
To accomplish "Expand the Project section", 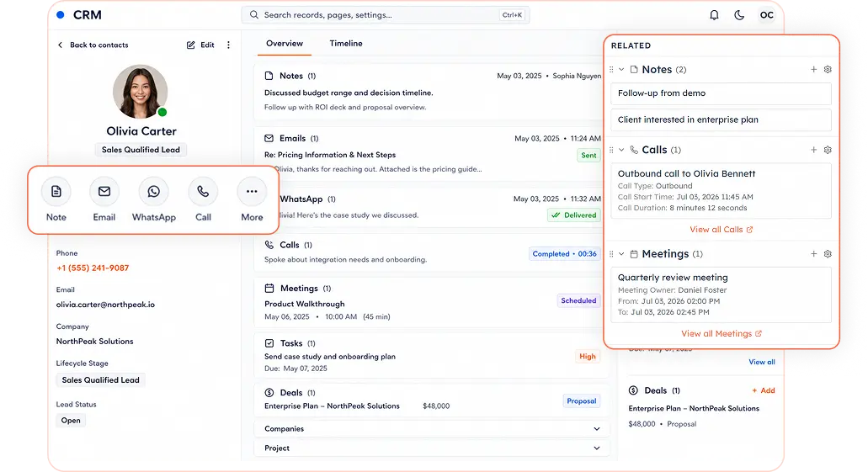I will tap(432, 448).
